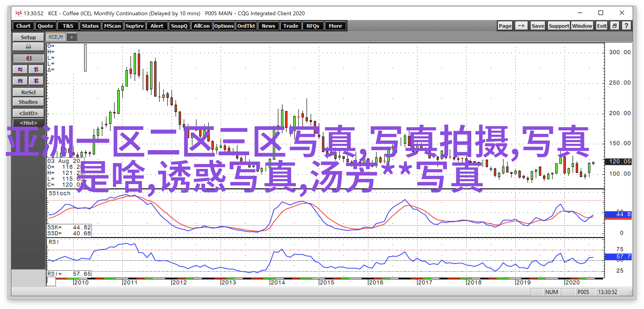Click the restore-window icon next to Exit

pyautogui.click(x=614, y=26)
